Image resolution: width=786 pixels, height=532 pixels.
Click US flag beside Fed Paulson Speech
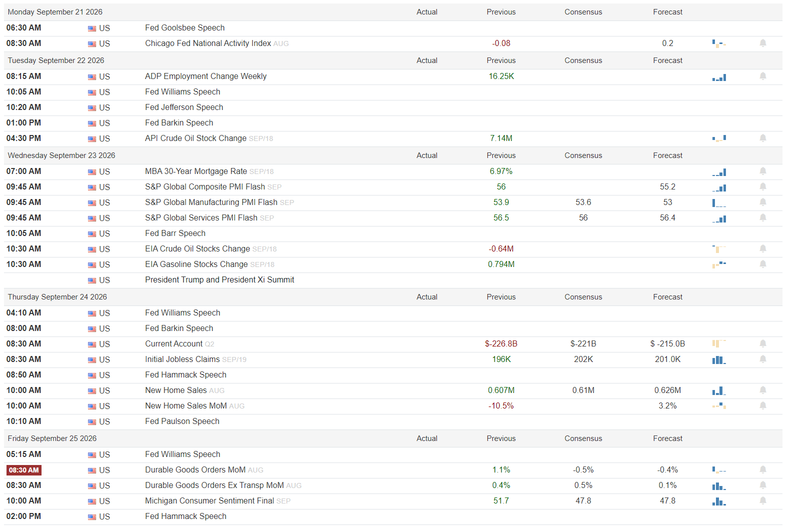92,422
